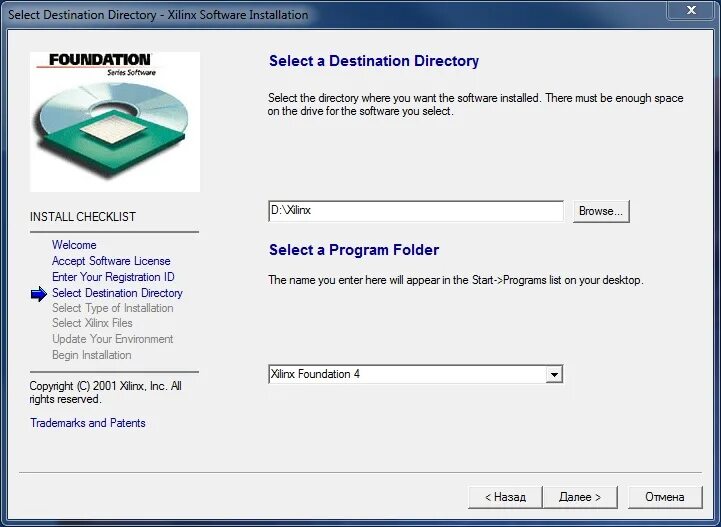Open the Trademarks and Patents link

tap(88, 423)
